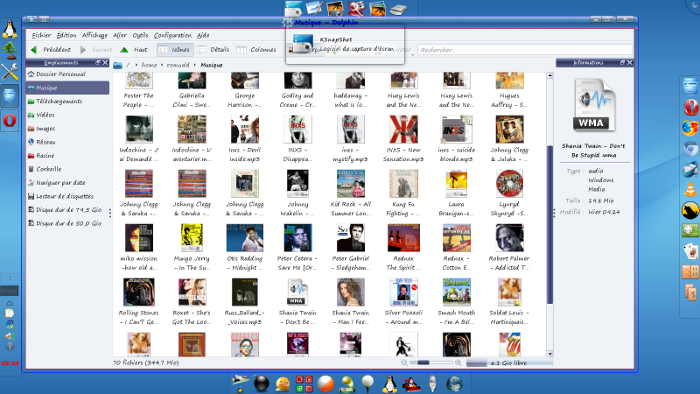Open the Outils menu

point(140,35)
